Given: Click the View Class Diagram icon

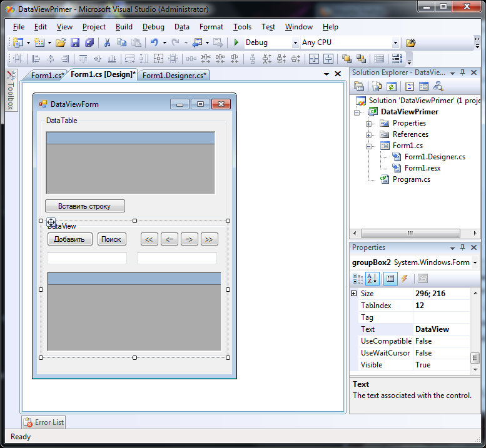Looking at the screenshot, I should pos(438,87).
